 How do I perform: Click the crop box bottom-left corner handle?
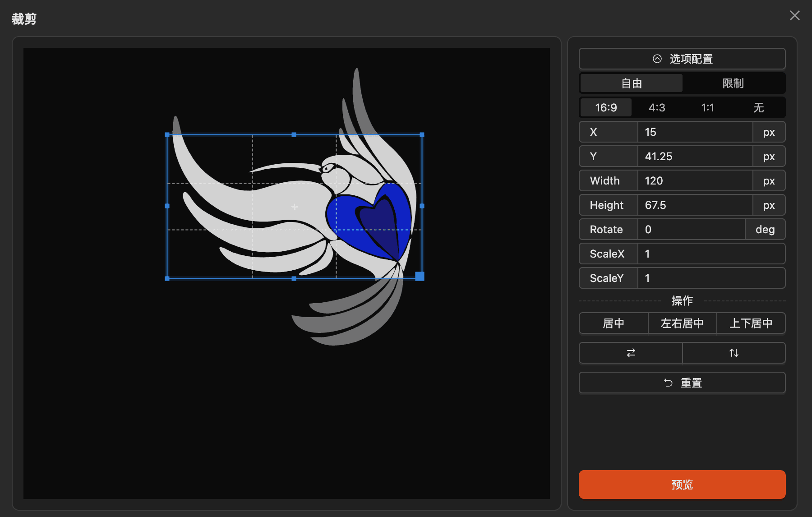tap(167, 278)
